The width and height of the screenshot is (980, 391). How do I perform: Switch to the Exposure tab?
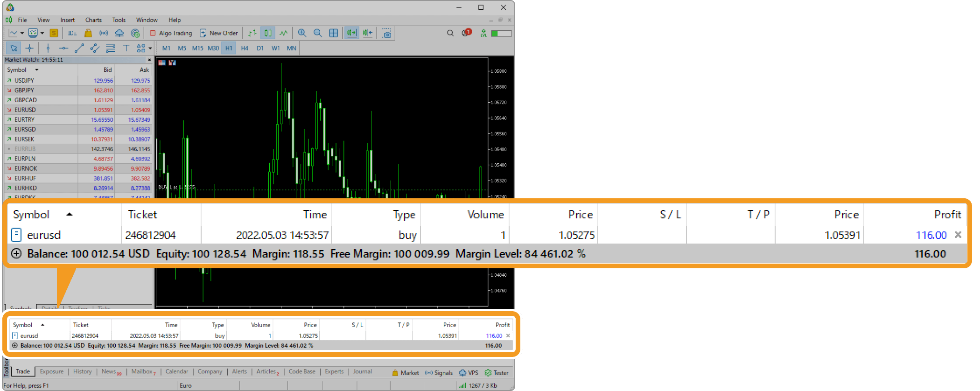pos(51,372)
